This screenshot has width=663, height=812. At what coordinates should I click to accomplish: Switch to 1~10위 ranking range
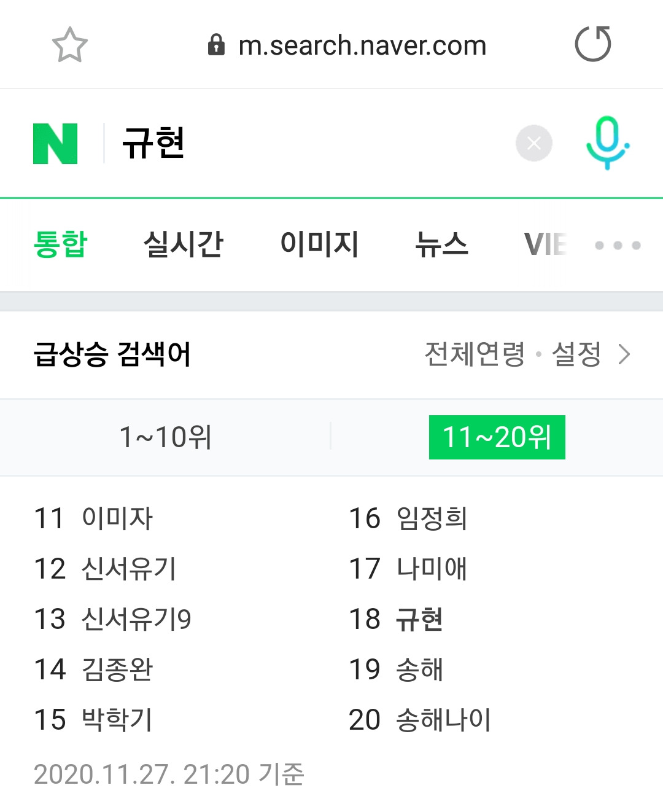pyautogui.click(x=165, y=437)
